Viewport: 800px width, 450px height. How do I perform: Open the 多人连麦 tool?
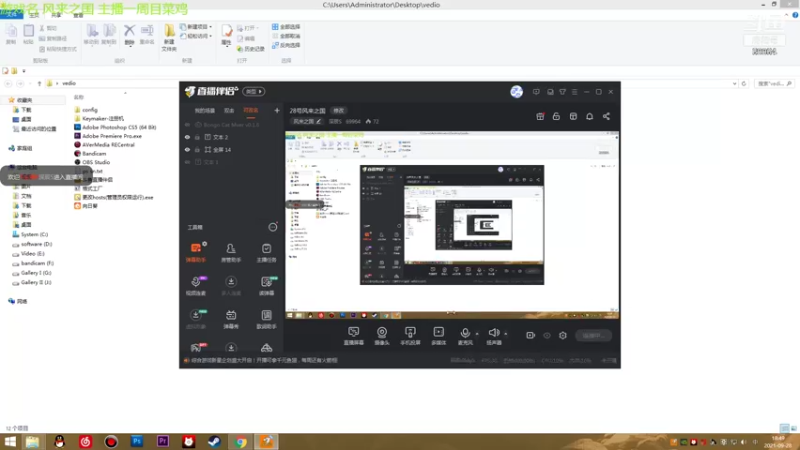click(231, 286)
